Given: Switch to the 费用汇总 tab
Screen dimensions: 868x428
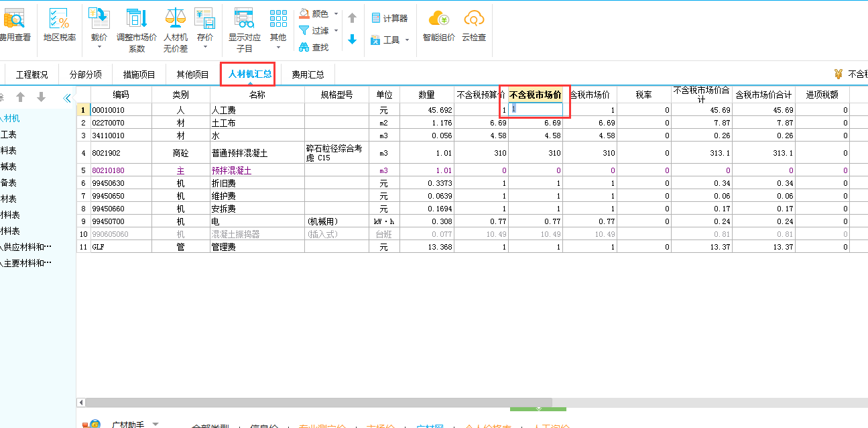Looking at the screenshot, I should coord(308,74).
